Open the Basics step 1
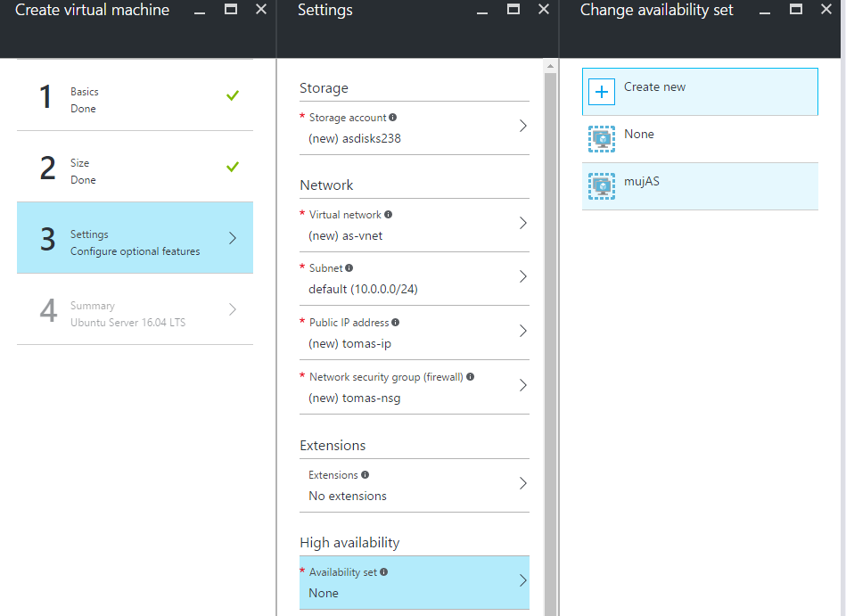 pyautogui.click(x=135, y=95)
